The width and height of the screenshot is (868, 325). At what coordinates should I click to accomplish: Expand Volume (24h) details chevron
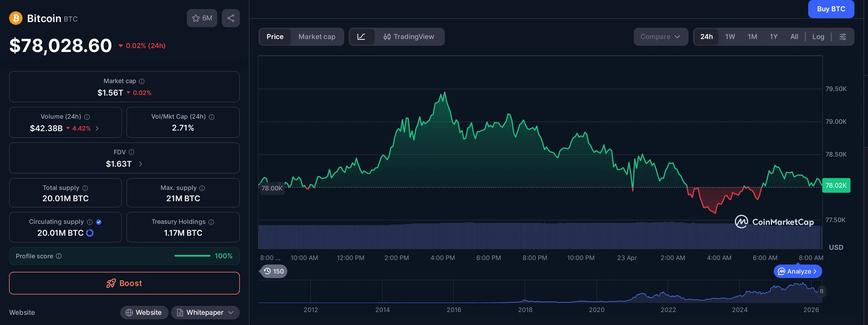(97, 129)
